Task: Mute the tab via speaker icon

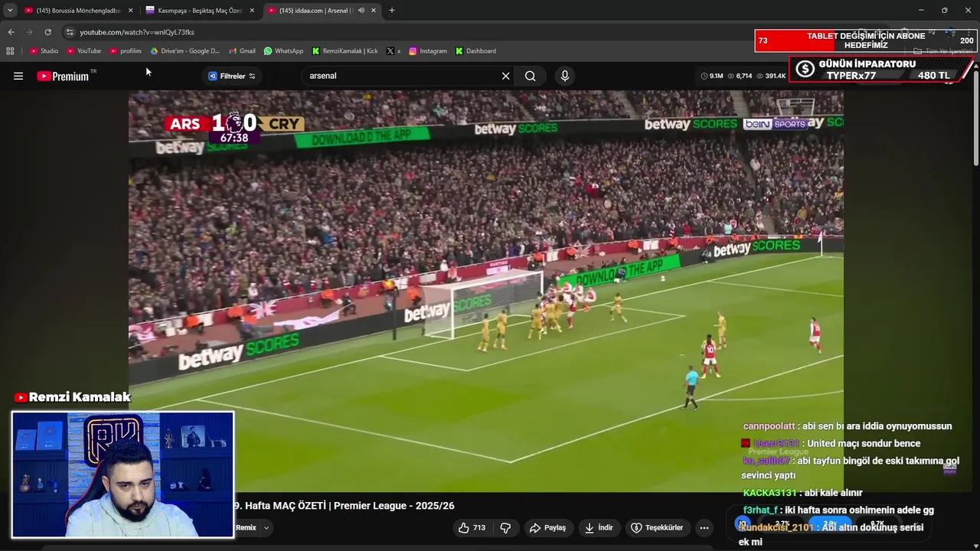Action: coord(361,11)
